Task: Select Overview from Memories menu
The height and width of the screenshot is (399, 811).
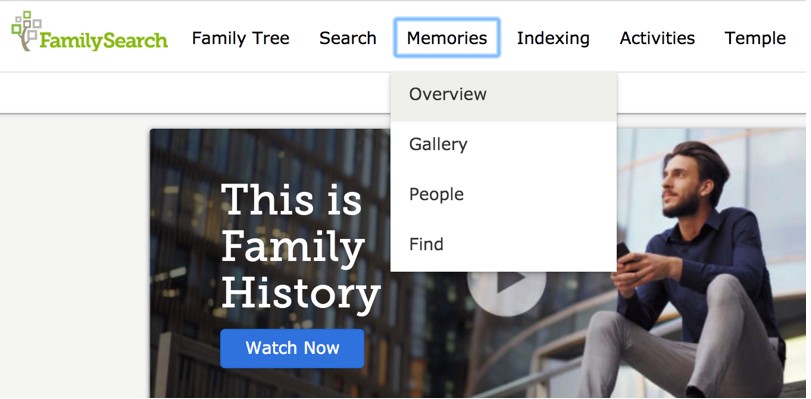Action: tap(503, 96)
